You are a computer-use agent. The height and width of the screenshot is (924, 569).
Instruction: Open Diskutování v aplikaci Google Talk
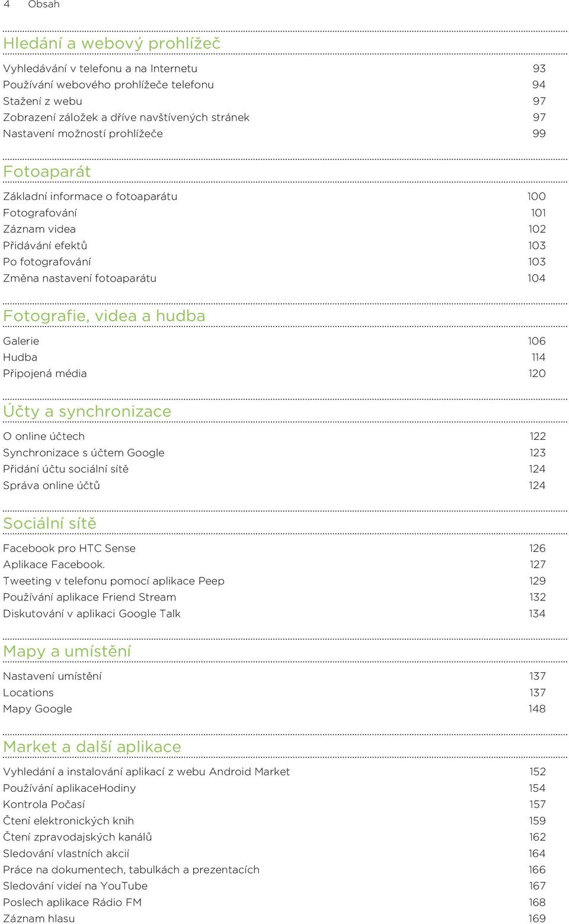click(x=92, y=614)
